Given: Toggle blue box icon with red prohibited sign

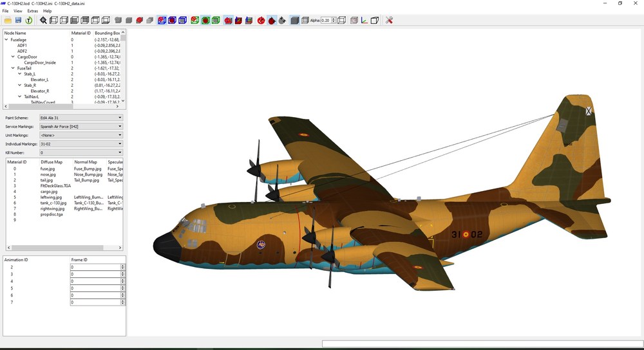Looking at the screenshot, I should [162, 20].
